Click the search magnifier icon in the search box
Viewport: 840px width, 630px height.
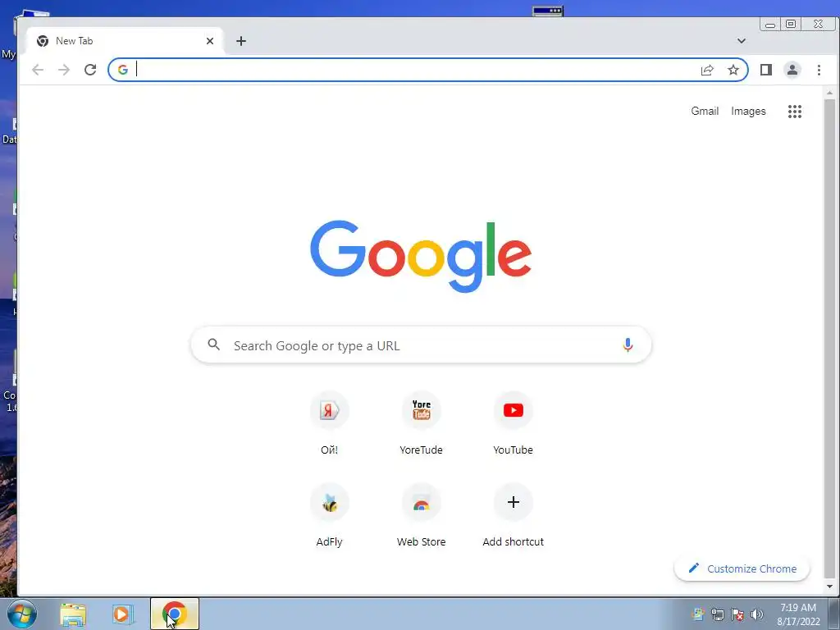214,345
